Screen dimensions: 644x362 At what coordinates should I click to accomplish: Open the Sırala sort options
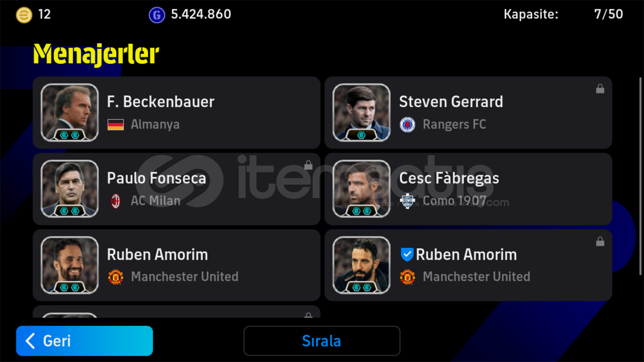point(322,341)
